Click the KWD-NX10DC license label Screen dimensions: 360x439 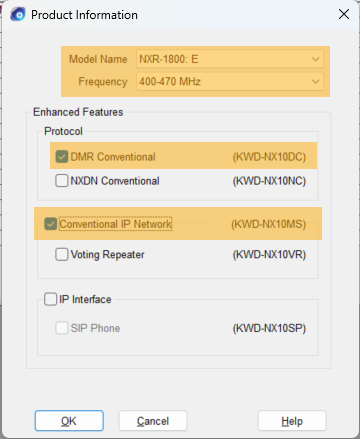[x=269, y=157]
